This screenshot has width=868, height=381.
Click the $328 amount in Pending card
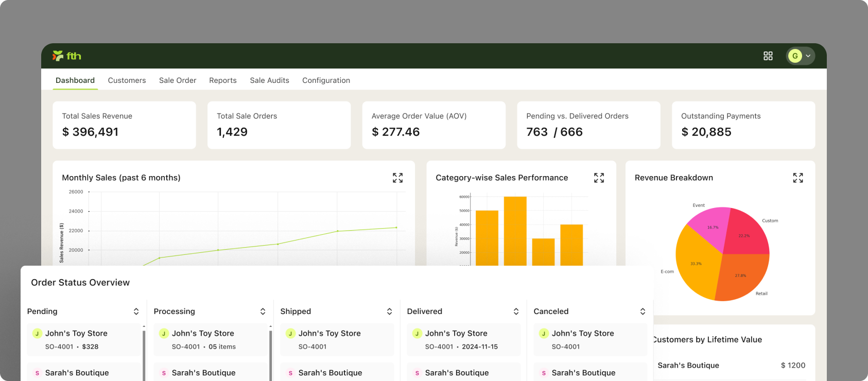[90, 347]
